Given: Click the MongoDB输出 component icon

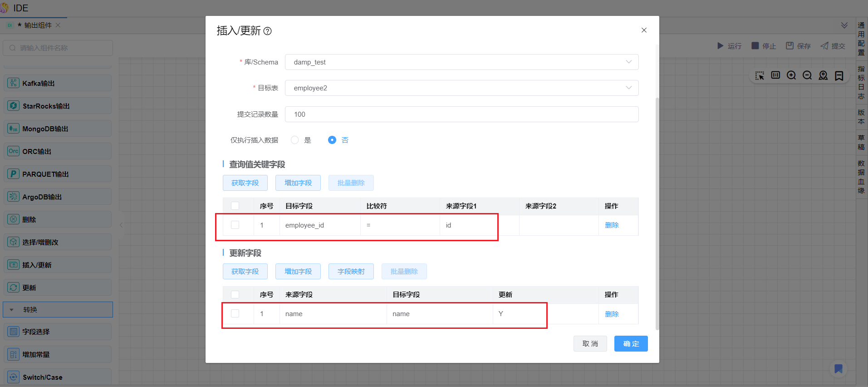Looking at the screenshot, I should (14, 129).
